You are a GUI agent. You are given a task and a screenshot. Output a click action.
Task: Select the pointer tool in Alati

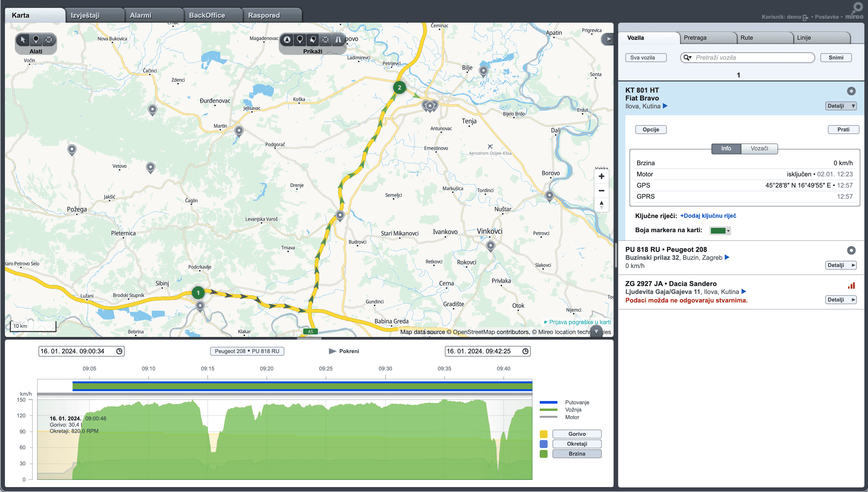click(23, 40)
